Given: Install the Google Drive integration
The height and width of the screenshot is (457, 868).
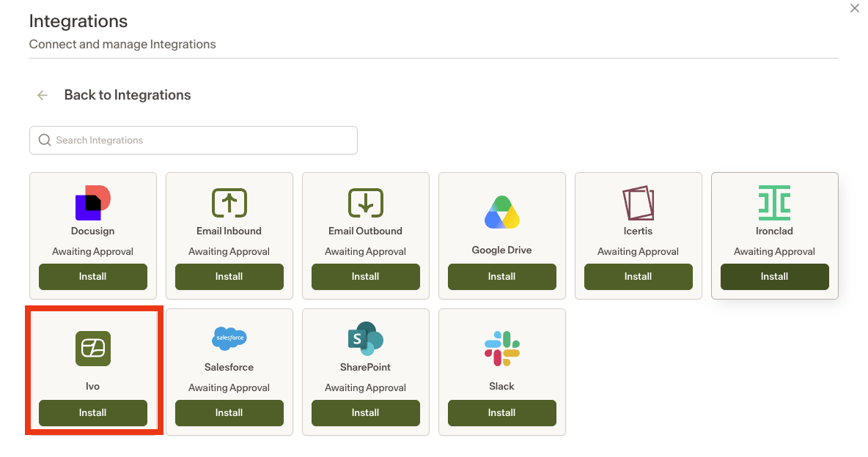Looking at the screenshot, I should 502,277.
